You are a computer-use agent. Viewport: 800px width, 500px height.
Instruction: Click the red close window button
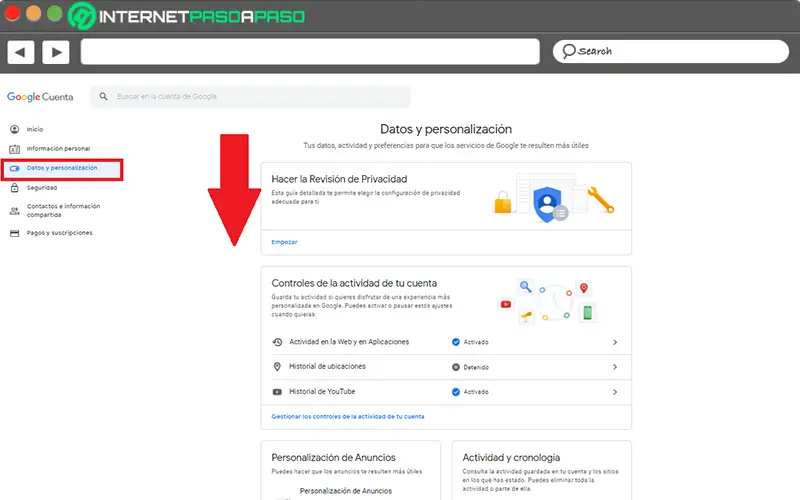12,13
